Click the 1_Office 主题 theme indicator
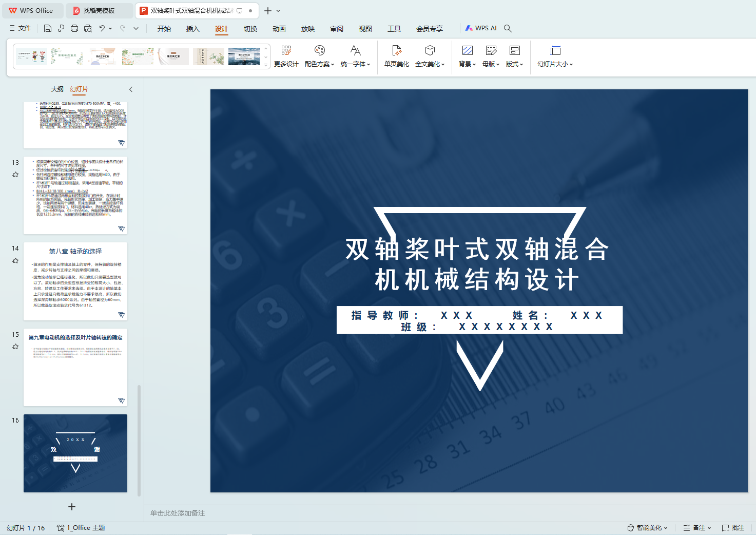Viewport: 756px width, 535px height. [x=81, y=528]
